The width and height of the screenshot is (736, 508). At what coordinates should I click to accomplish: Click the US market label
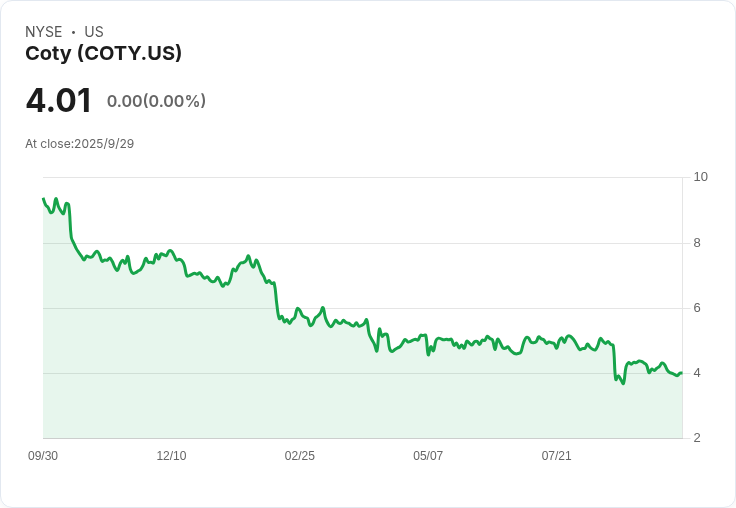pos(94,32)
